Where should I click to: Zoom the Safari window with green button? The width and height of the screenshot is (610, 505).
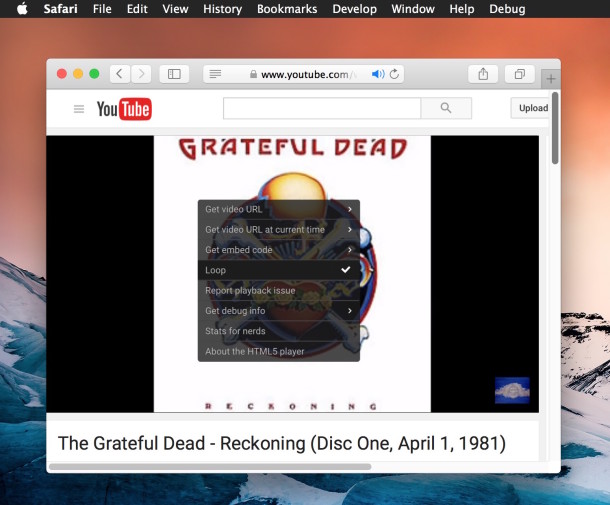94,74
